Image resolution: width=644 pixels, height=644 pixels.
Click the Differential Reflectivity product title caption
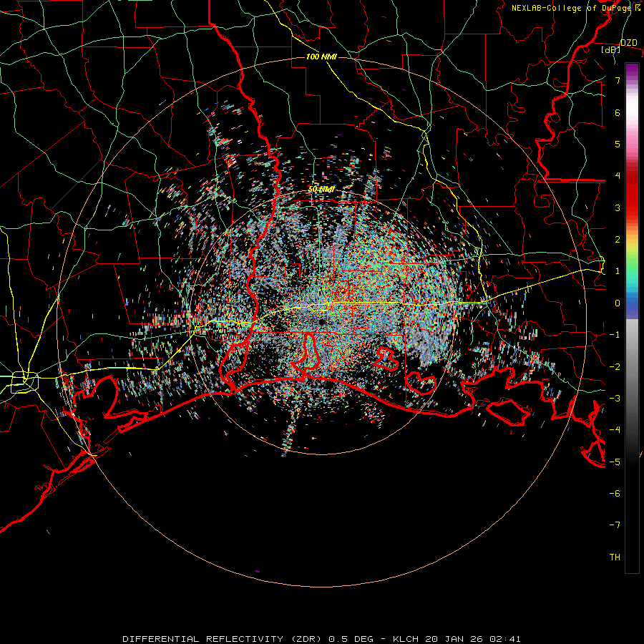pos(321,639)
